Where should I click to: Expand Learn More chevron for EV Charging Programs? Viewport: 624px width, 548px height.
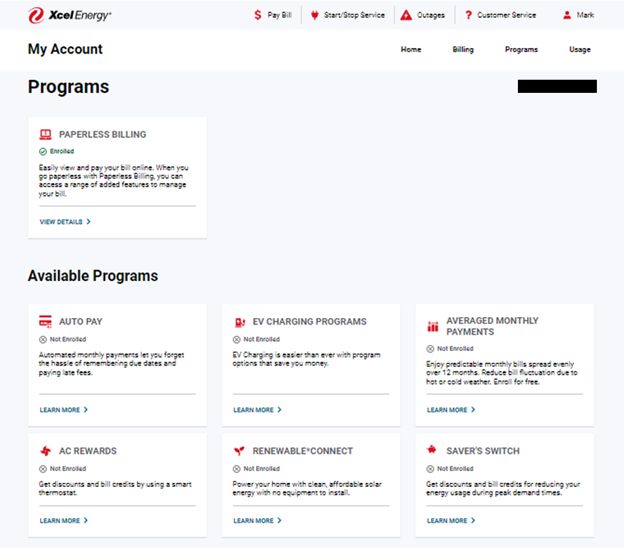[279, 410]
